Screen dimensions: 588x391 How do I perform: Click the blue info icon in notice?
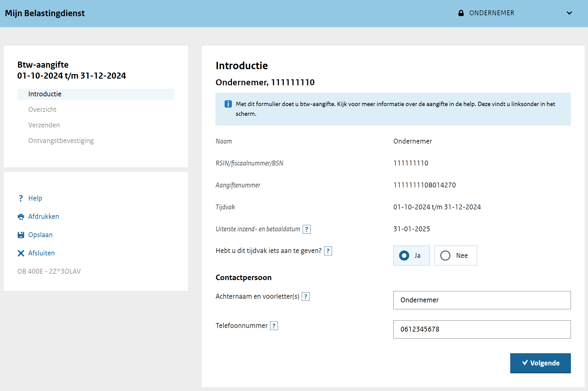[228, 104]
